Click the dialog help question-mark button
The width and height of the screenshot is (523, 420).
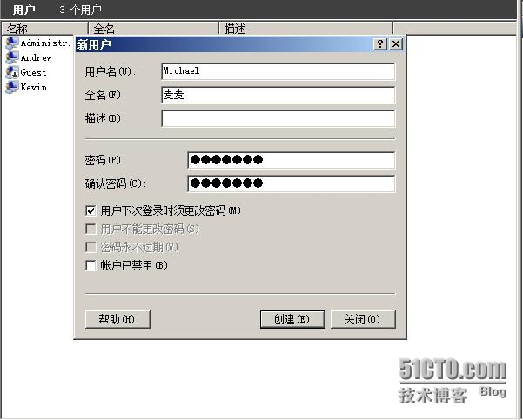[380, 44]
